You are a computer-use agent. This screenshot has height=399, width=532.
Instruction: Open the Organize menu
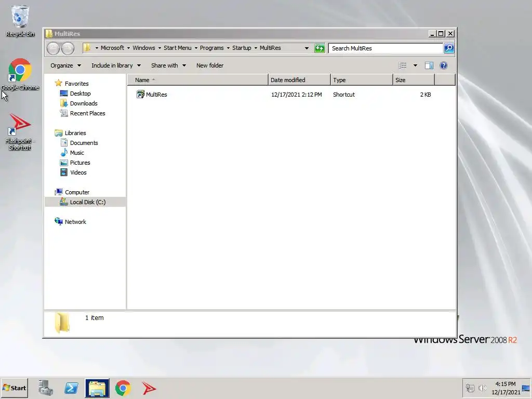coord(66,65)
